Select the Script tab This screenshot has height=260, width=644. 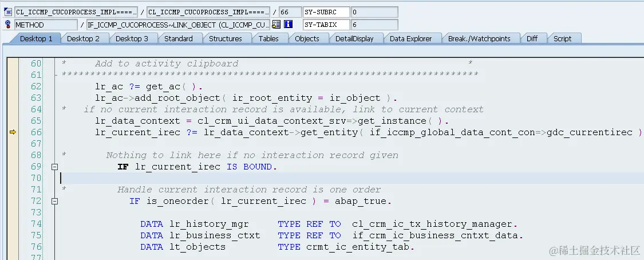(562, 38)
